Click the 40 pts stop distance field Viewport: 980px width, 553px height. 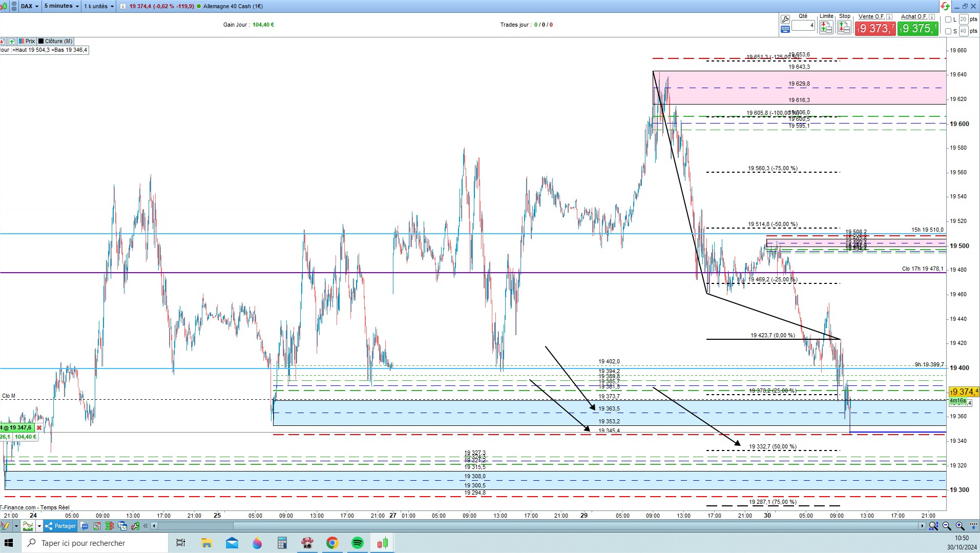[x=963, y=31]
